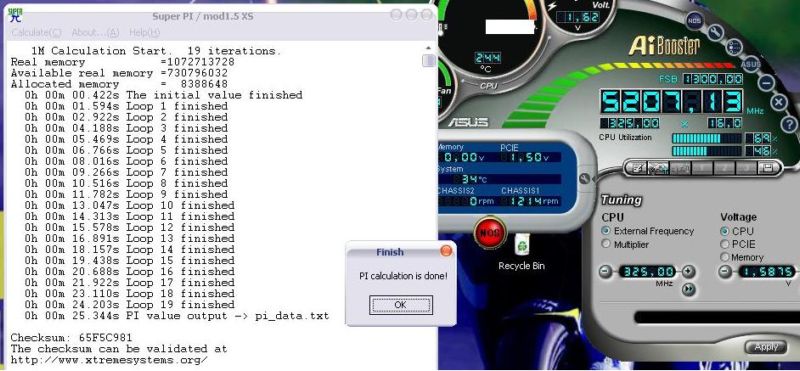Click the NOS round icon in AI Booster

[694, 20]
